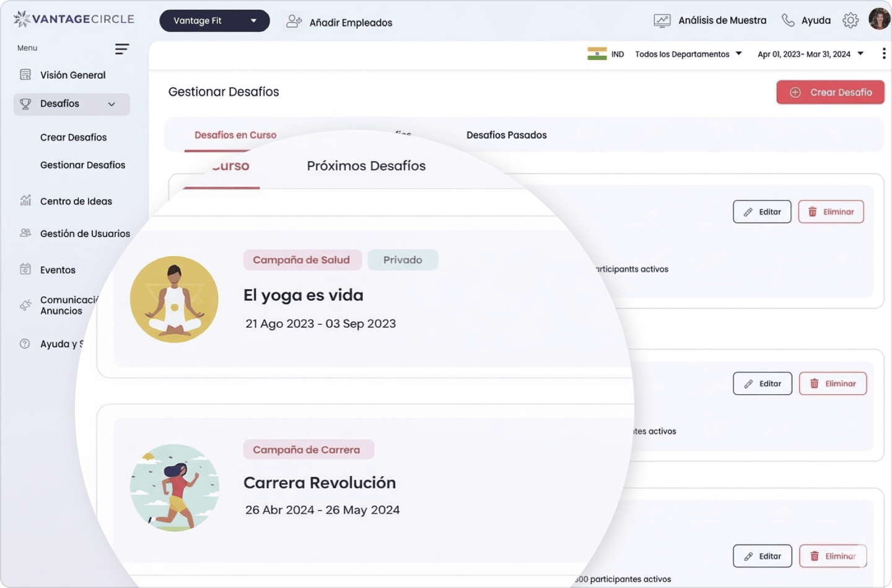892x588 pixels.
Task: Click the yoga challenge thumbnail image
Action: [174, 300]
